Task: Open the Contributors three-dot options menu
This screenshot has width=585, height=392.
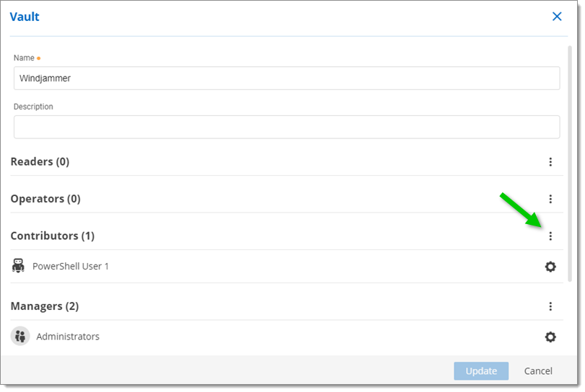Action: tap(550, 236)
